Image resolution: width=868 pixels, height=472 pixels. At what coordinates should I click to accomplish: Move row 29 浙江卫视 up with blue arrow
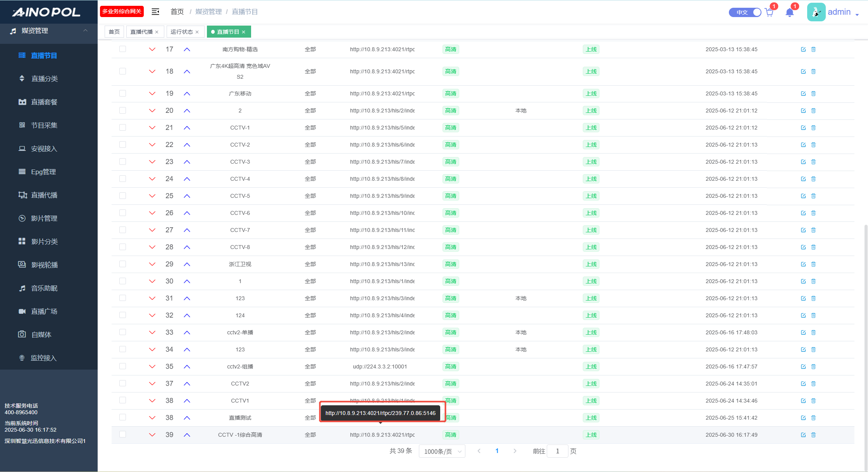point(187,264)
